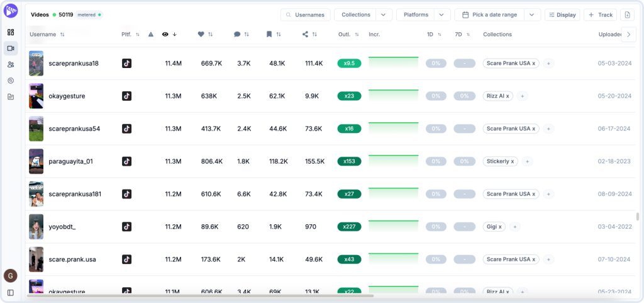Click the export download icon button

coord(627,14)
